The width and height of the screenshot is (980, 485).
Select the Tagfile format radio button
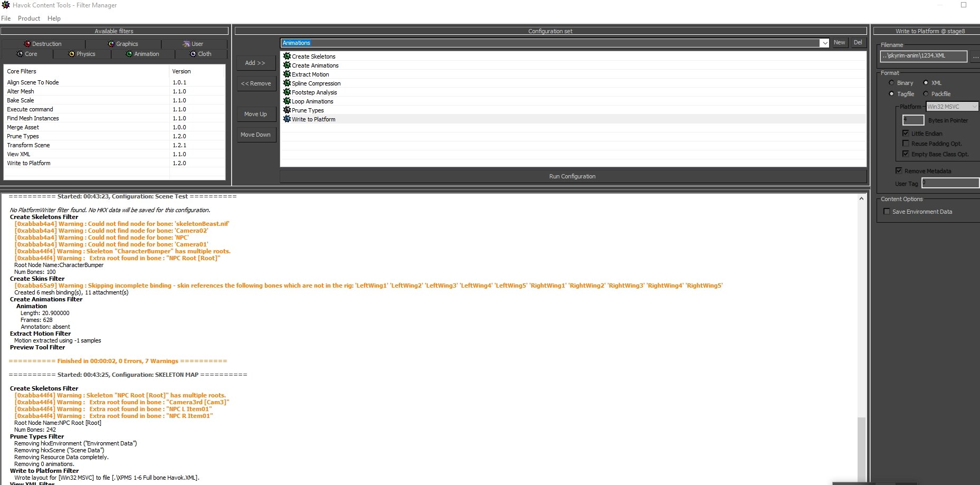coord(891,94)
